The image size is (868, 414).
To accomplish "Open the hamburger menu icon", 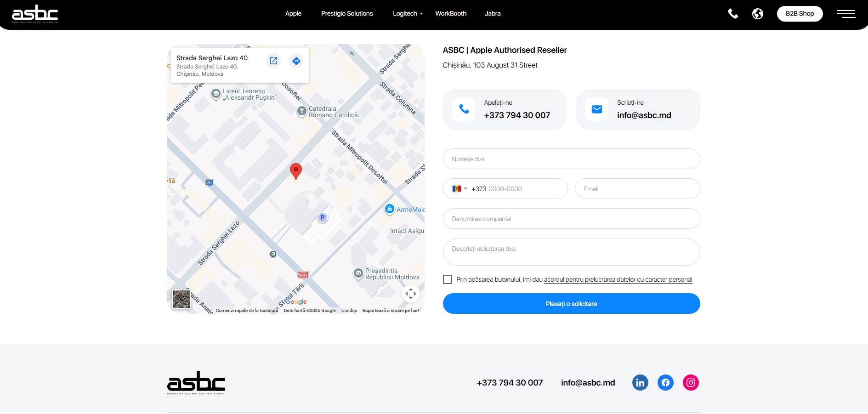I will [846, 14].
